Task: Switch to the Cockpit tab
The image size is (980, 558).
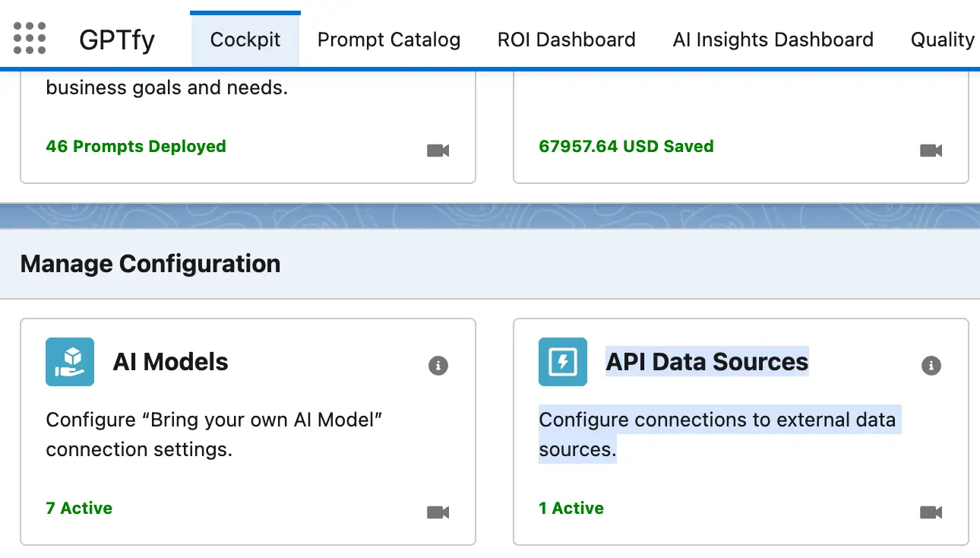Action: (x=245, y=40)
